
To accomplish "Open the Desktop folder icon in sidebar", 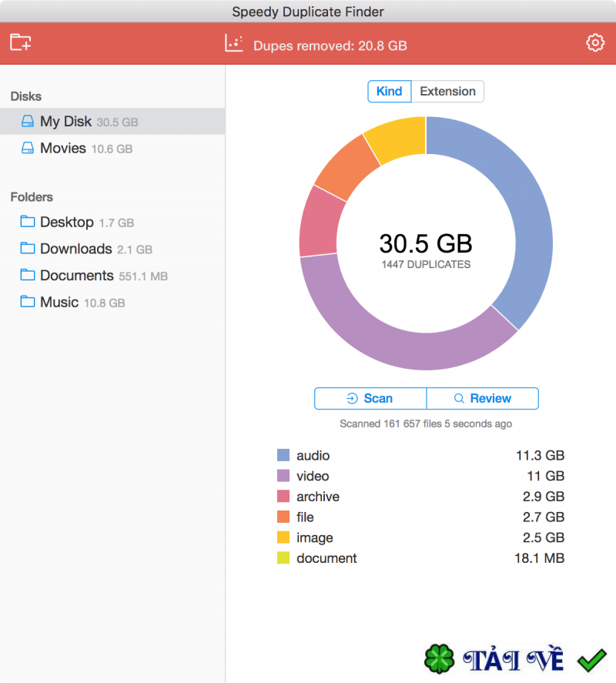I will click(26, 222).
